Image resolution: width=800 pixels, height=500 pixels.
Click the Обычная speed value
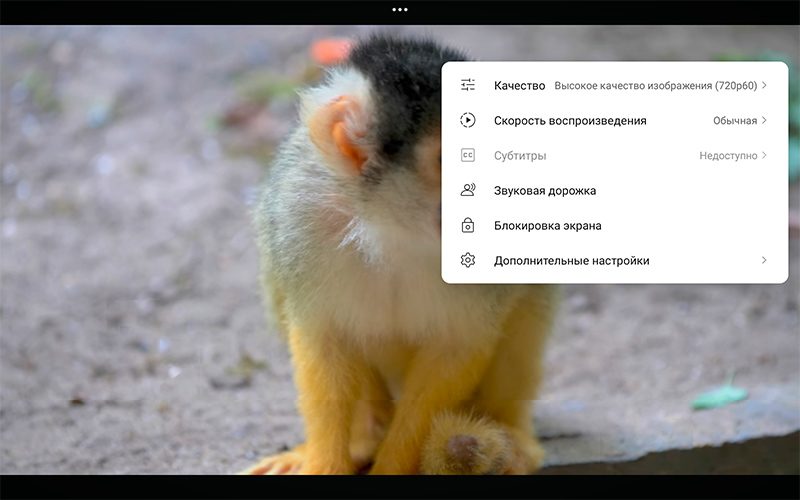click(734, 121)
